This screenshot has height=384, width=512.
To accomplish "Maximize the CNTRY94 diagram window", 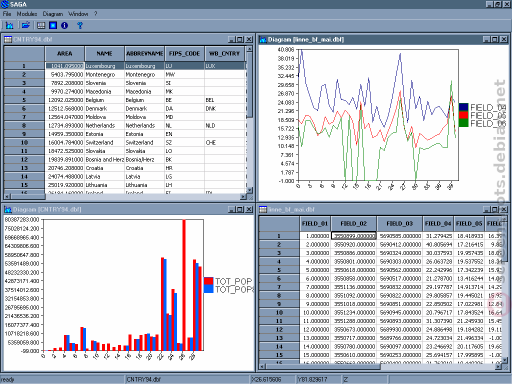I will point(240,209).
